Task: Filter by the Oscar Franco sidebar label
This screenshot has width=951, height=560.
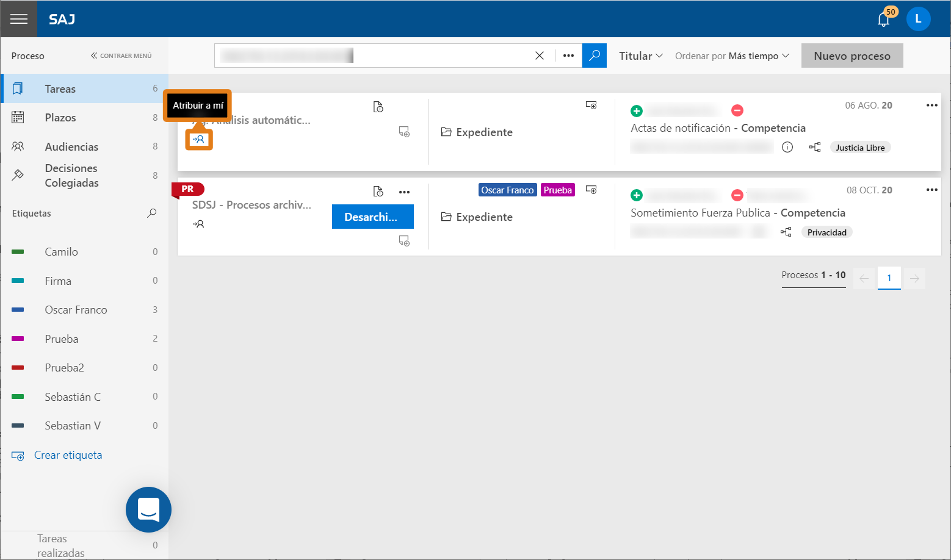Action: click(84, 309)
